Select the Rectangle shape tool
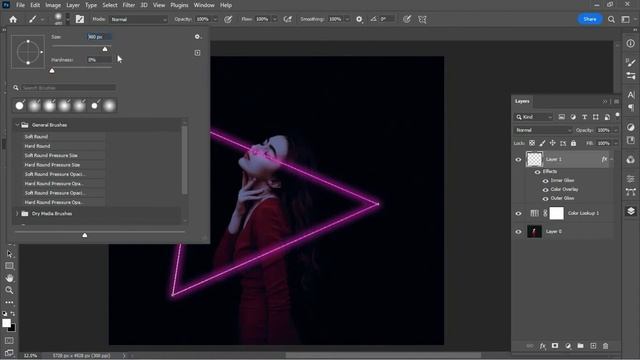The image size is (640, 360). [x=9, y=266]
